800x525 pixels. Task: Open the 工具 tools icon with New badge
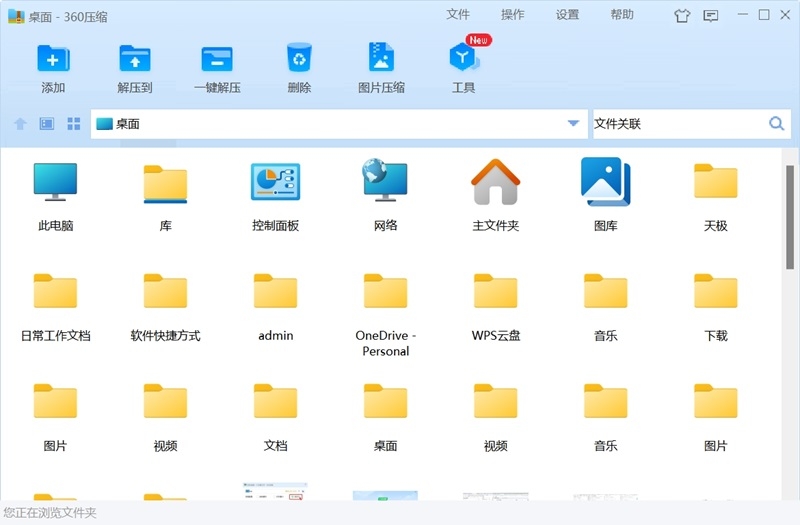[464, 56]
